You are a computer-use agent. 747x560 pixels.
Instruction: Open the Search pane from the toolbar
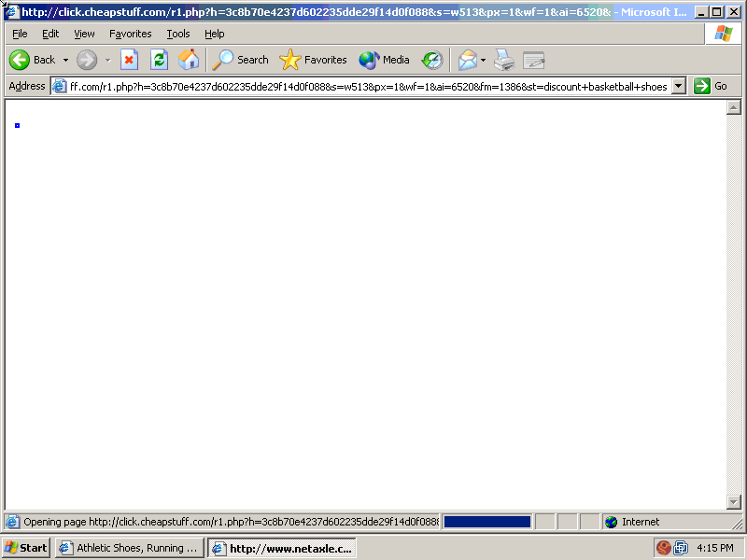[241, 60]
